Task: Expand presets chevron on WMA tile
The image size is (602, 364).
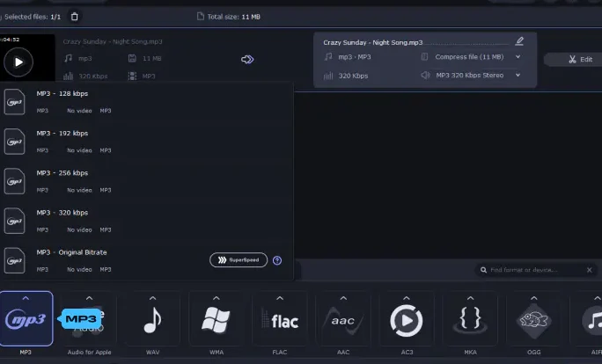Action: click(x=217, y=298)
